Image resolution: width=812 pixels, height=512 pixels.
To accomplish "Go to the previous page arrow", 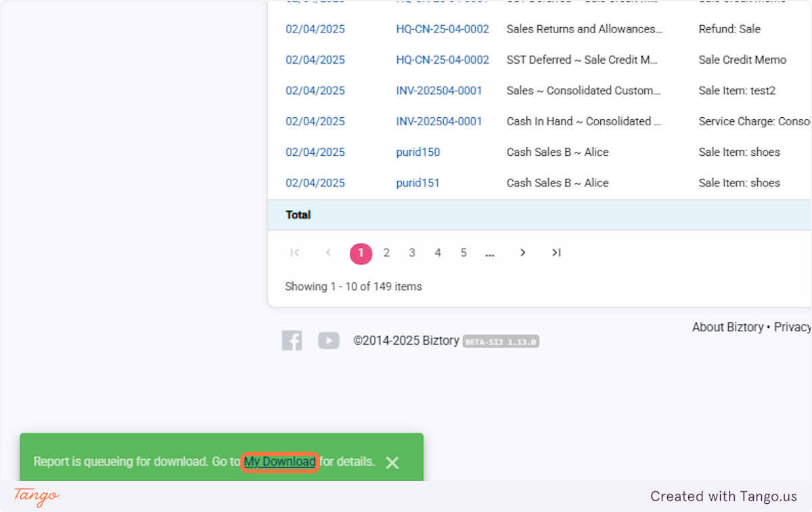I will click(328, 253).
